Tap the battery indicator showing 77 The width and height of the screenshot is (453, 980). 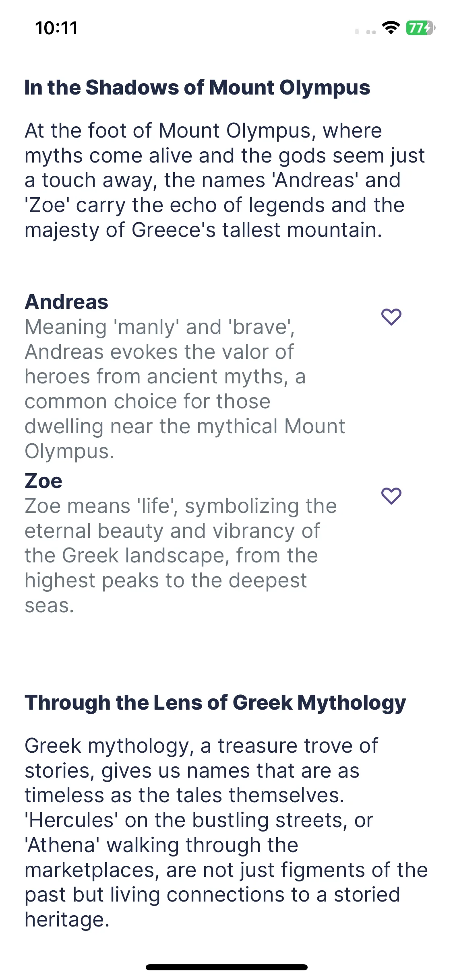click(420, 28)
